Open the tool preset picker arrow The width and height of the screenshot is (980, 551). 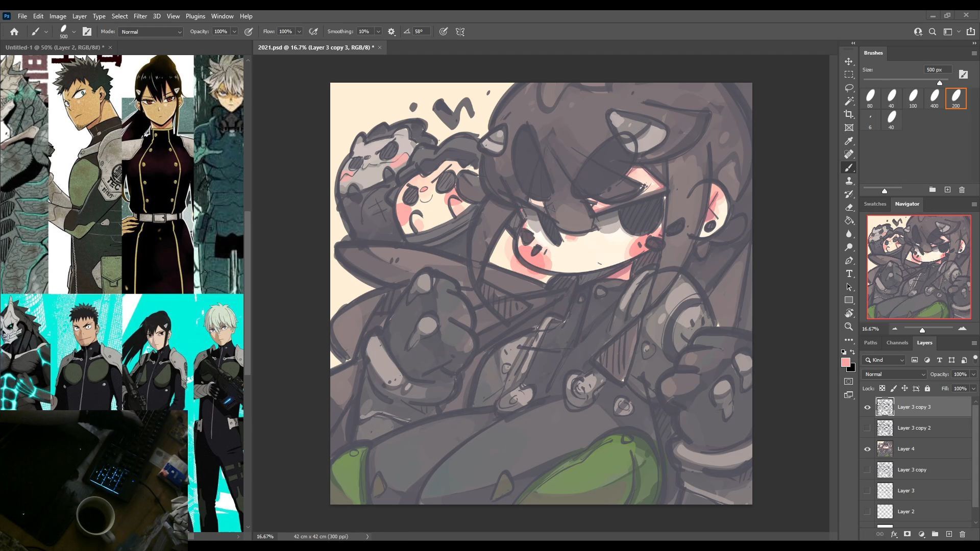tap(46, 32)
